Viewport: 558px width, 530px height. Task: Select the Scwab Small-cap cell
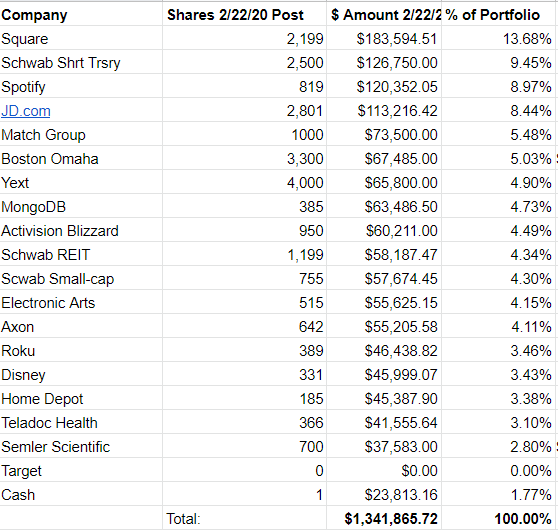[x=81, y=279]
